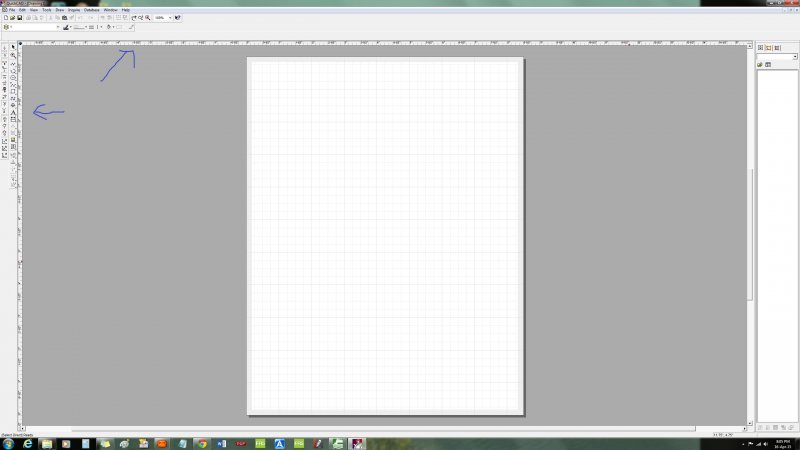Open Microsoft Word from the taskbar
Image resolution: width=800 pixels, height=450 pixels.
point(221,444)
